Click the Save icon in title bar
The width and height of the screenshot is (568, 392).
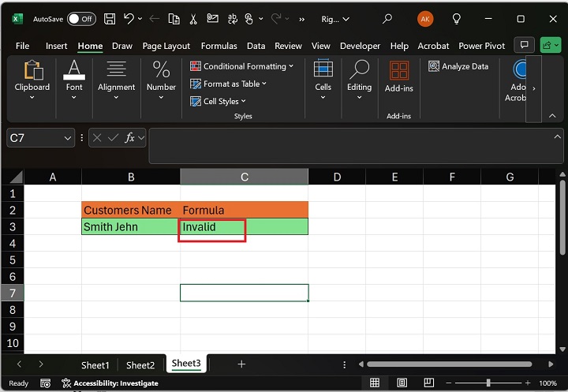(x=110, y=18)
